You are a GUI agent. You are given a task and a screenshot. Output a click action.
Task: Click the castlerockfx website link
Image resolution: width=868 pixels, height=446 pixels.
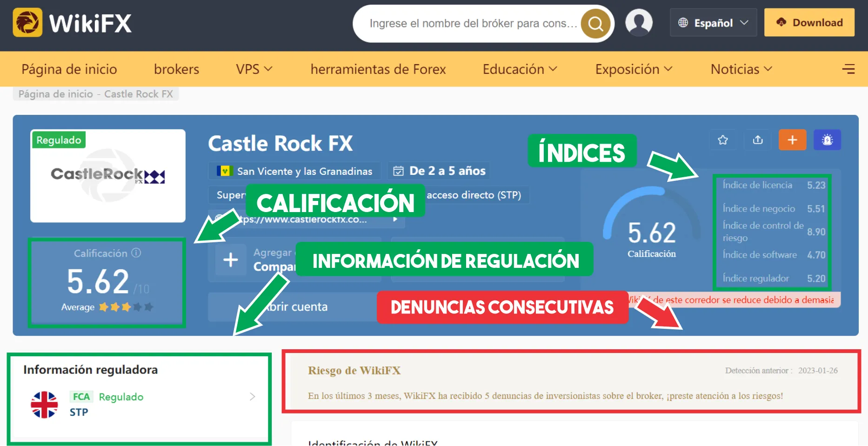click(x=307, y=219)
